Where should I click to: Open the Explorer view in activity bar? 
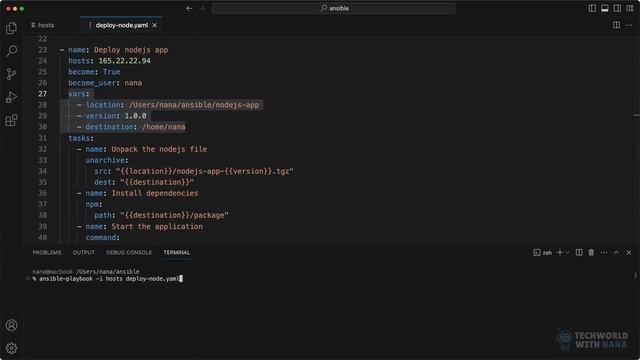tap(11, 28)
